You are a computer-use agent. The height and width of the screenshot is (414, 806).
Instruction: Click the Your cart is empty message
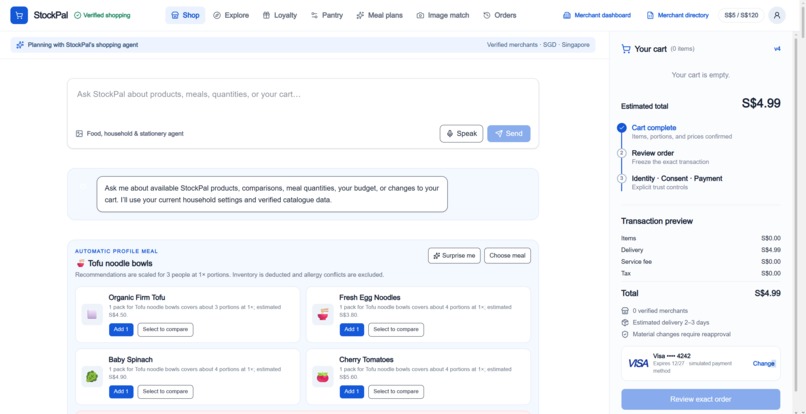[x=701, y=75]
